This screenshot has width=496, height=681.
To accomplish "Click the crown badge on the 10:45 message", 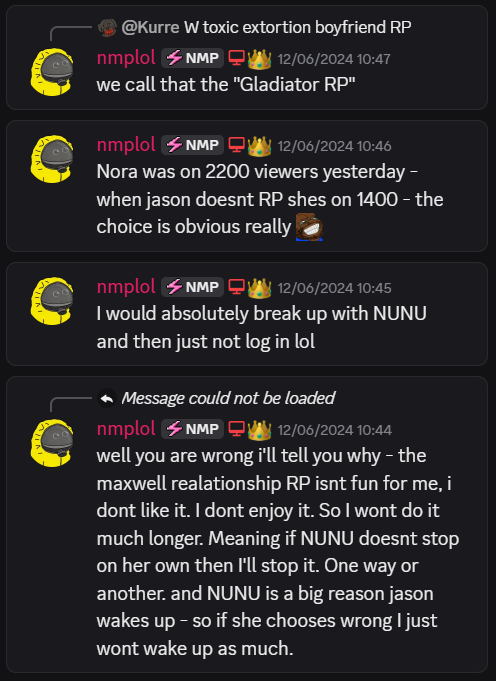I will (259, 288).
